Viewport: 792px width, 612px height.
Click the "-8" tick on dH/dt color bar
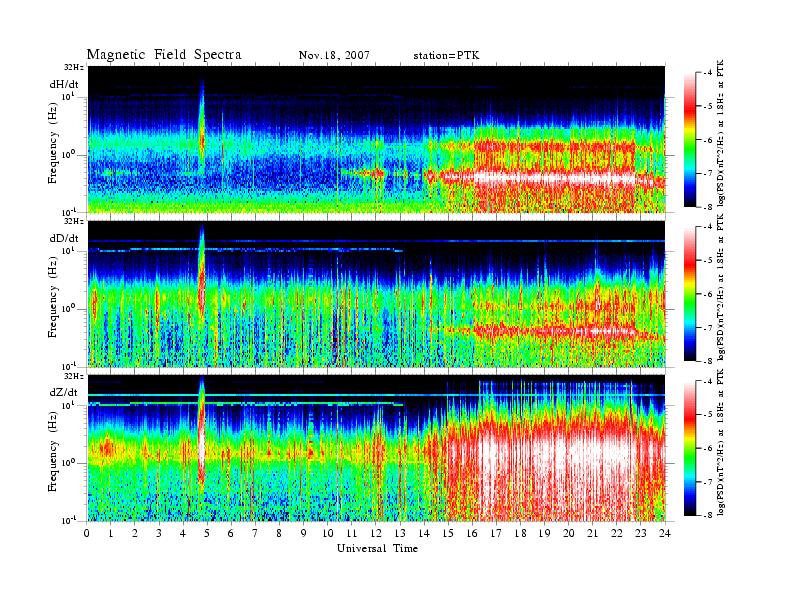tap(708, 207)
